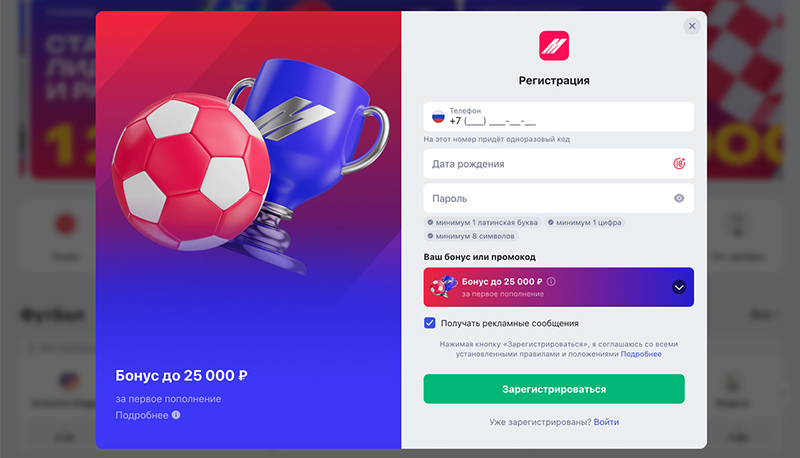
Task: Click the info icon beside left Подробнее
Action: 176,415
